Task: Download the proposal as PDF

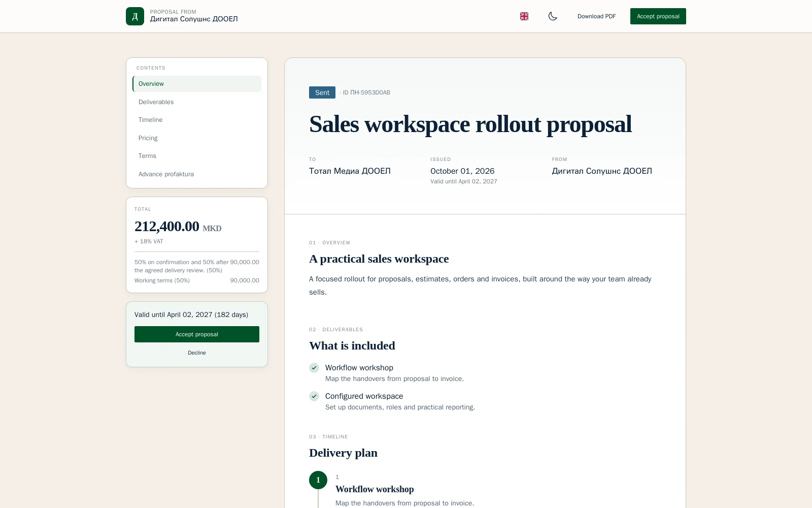Action: [596, 16]
